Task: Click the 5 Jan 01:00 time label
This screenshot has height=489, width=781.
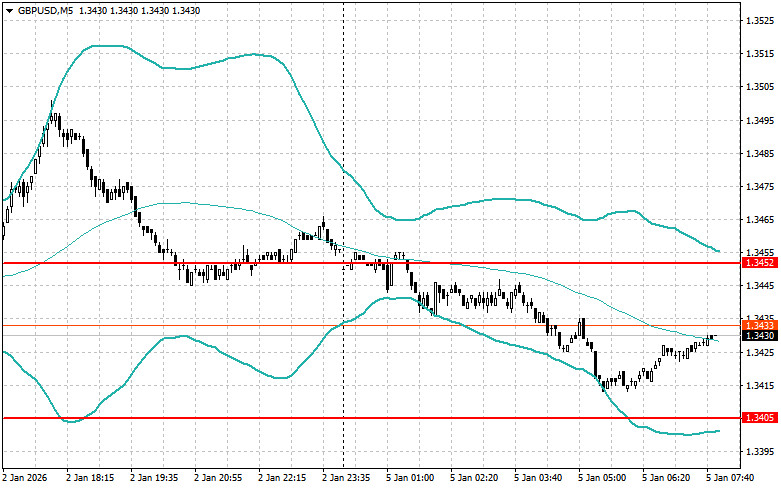Action: 412,478
